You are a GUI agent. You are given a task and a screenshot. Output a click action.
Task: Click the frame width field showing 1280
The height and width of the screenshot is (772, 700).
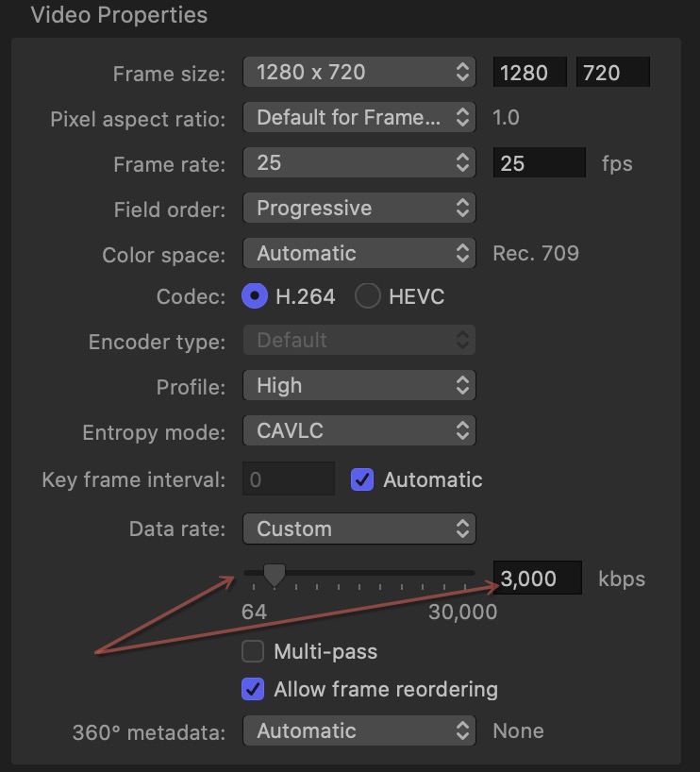coord(529,72)
